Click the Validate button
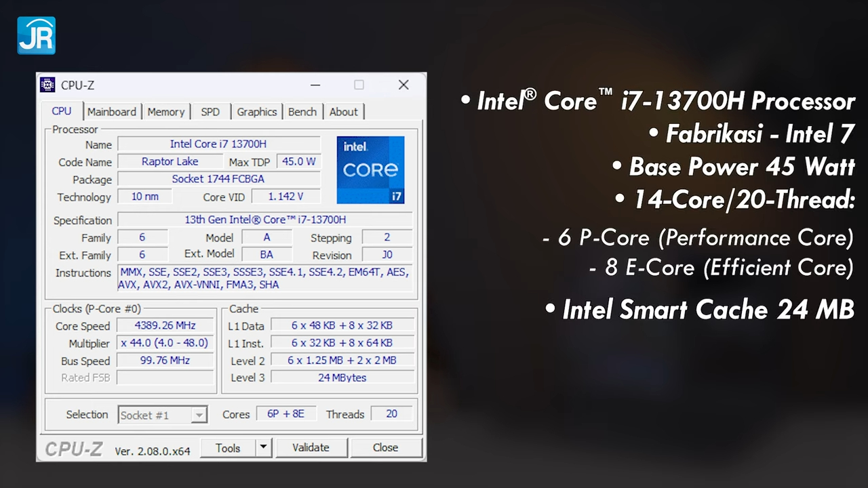868x488 pixels. 311,448
